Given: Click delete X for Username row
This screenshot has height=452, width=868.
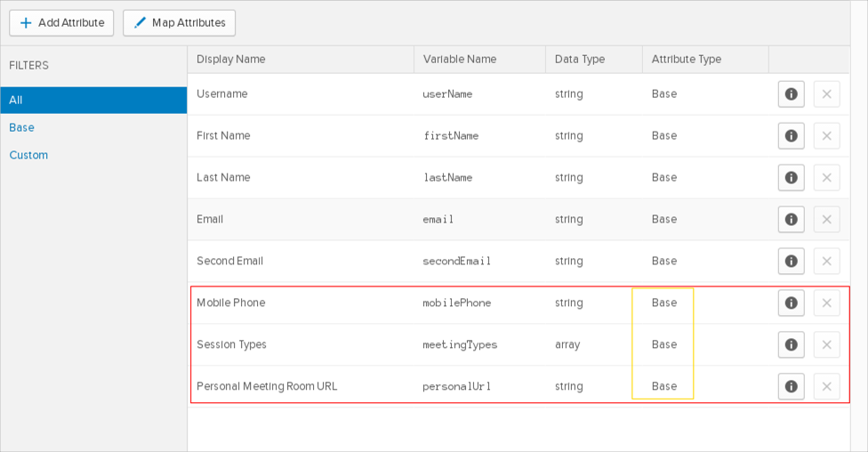Looking at the screenshot, I should point(826,94).
